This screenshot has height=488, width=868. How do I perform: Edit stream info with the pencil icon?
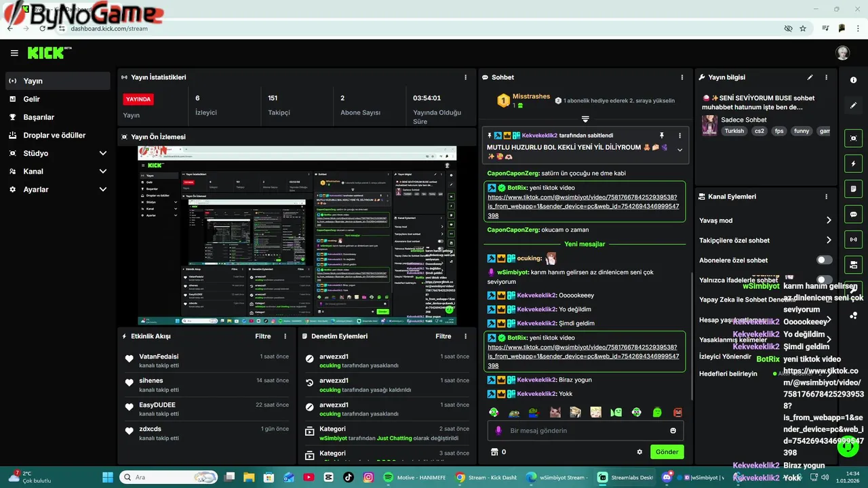pyautogui.click(x=810, y=77)
